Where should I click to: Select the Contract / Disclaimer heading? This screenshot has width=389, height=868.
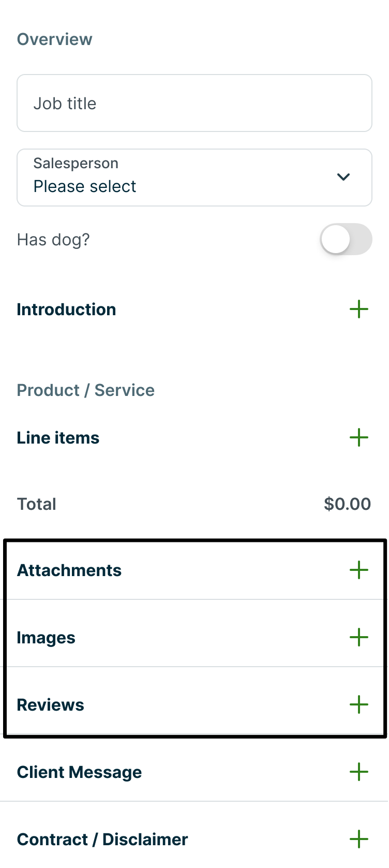102,840
